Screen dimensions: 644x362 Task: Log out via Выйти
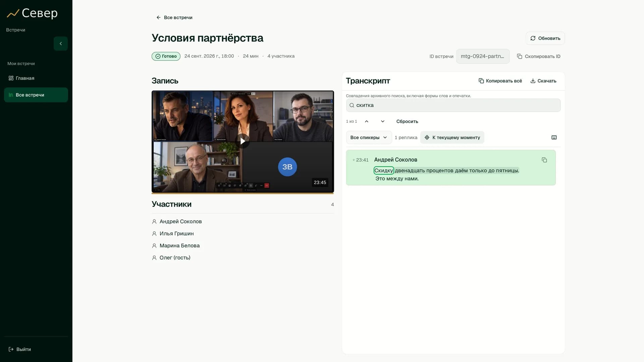click(20, 349)
